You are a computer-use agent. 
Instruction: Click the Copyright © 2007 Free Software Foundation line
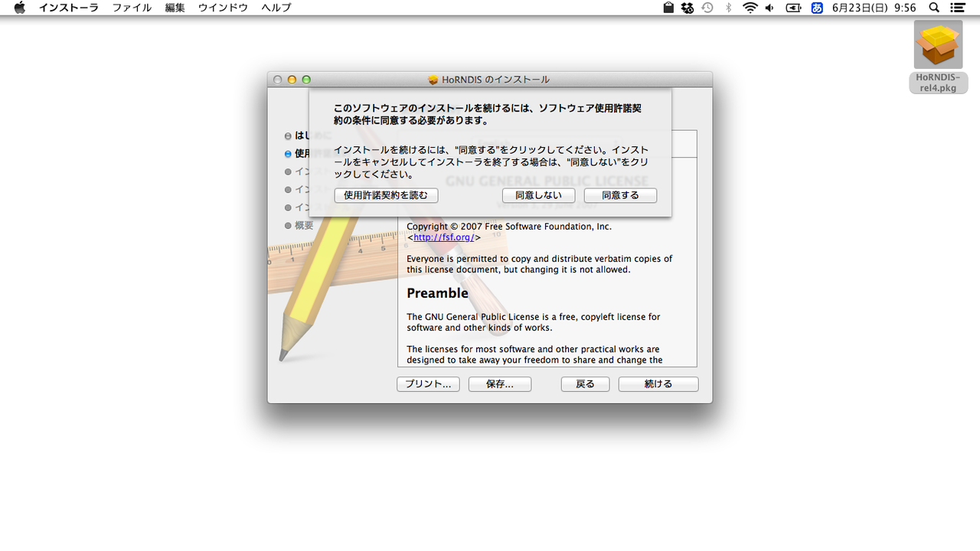click(509, 227)
